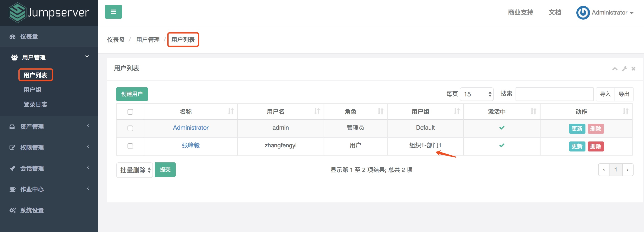Open the 每页 page size dropdown
Viewport: 644px width, 232px height.
coord(476,94)
